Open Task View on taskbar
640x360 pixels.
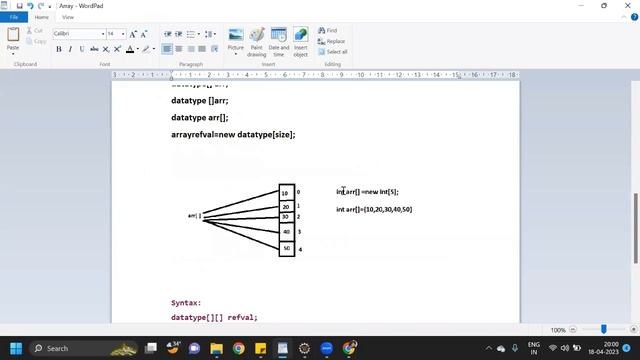151,349
